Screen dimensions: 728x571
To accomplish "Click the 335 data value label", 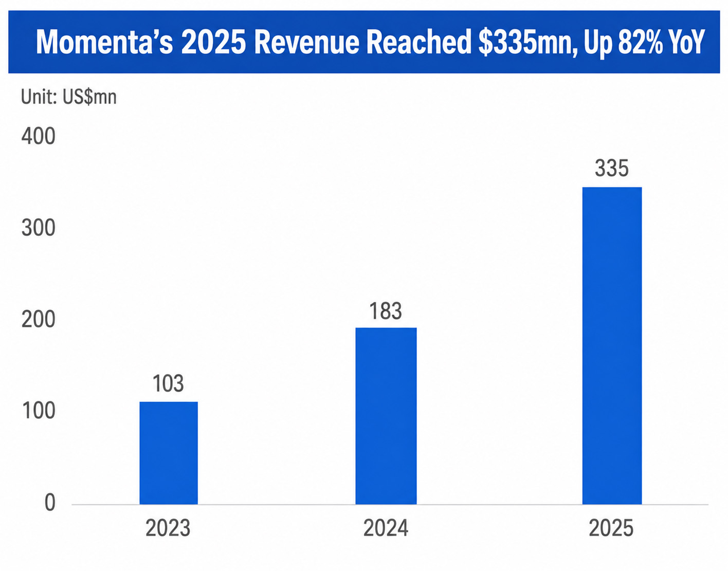I will [x=612, y=169].
